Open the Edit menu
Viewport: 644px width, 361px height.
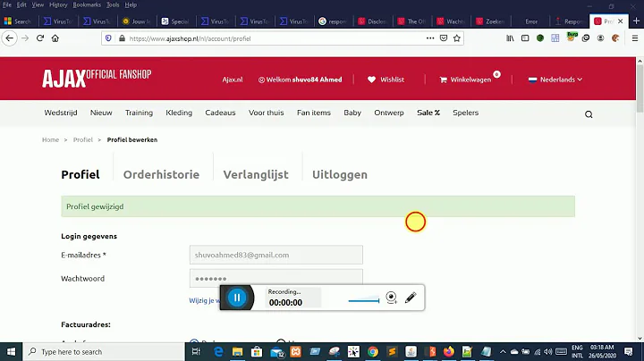pyautogui.click(x=21, y=5)
